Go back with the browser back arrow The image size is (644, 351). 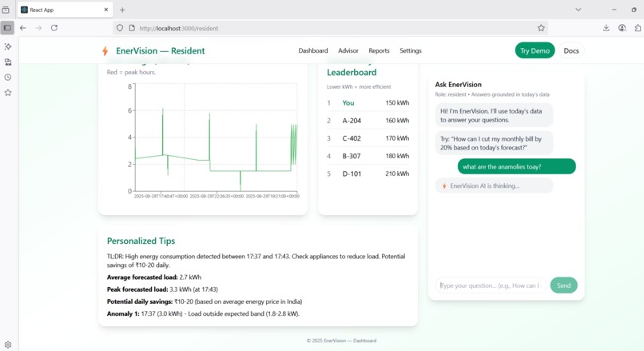point(23,28)
